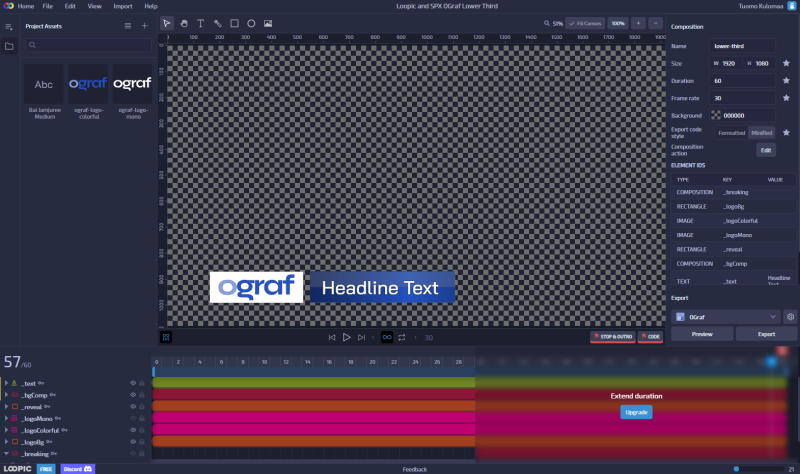Edit the composition action
This screenshot has width=800, height=474.
pos(766,150)
